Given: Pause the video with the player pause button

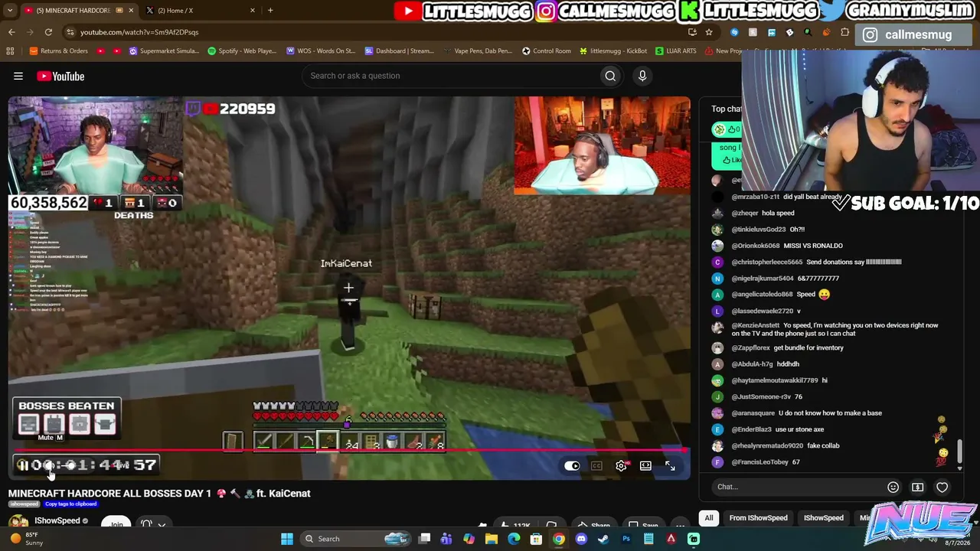Looking at the screenshot, I should [23, 465].
